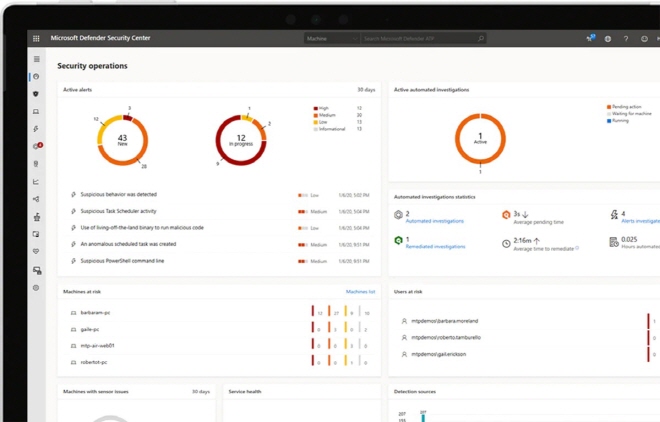Open the Alerts investigated link
The width and height of the screenshot is (660, 422).
641,221
